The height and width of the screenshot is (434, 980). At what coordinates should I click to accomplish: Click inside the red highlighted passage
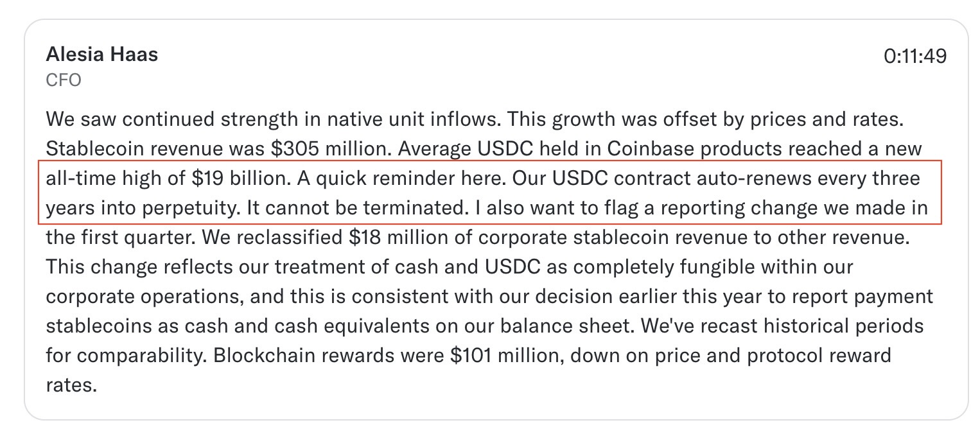point(491,193)
